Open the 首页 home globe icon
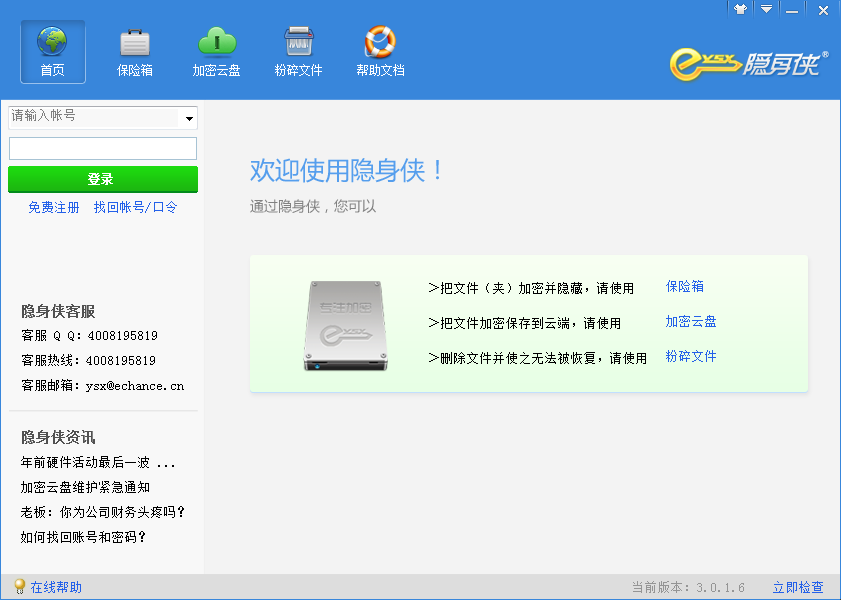The width and height of the screenshot is (841, 600). [52, 42]
